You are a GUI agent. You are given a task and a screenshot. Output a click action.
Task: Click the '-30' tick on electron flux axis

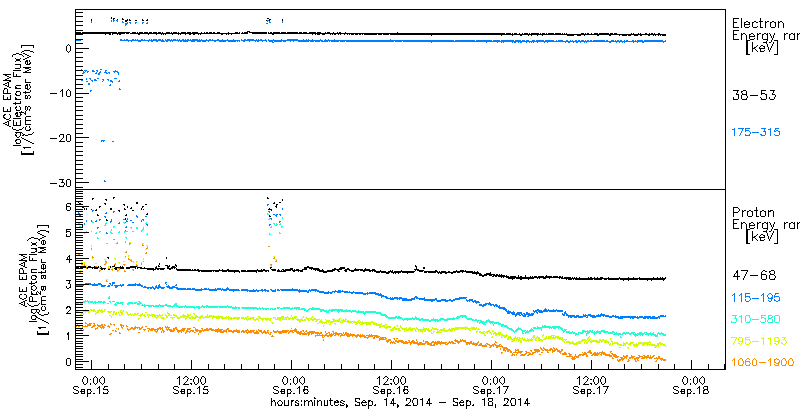(x=62, y=183)
